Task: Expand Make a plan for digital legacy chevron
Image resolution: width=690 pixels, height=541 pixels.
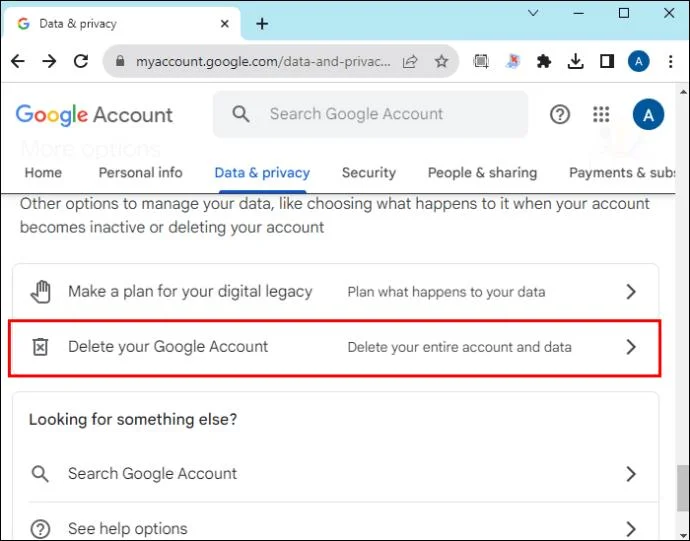Action: click(x=631, y=291)
